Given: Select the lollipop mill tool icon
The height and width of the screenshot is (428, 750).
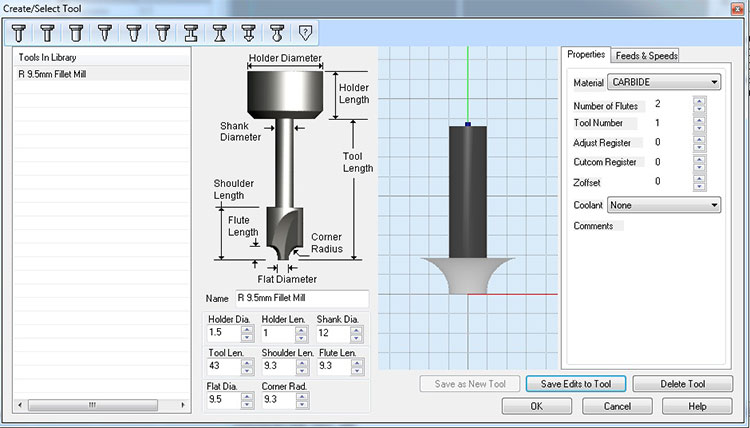Looking at the screenshot, I should pos(277,33).
